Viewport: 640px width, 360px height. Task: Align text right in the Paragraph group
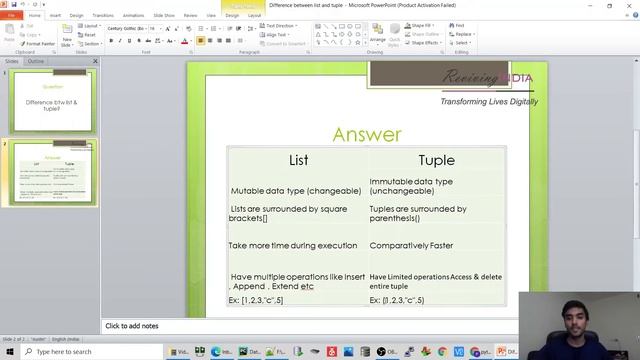[219, 41]
